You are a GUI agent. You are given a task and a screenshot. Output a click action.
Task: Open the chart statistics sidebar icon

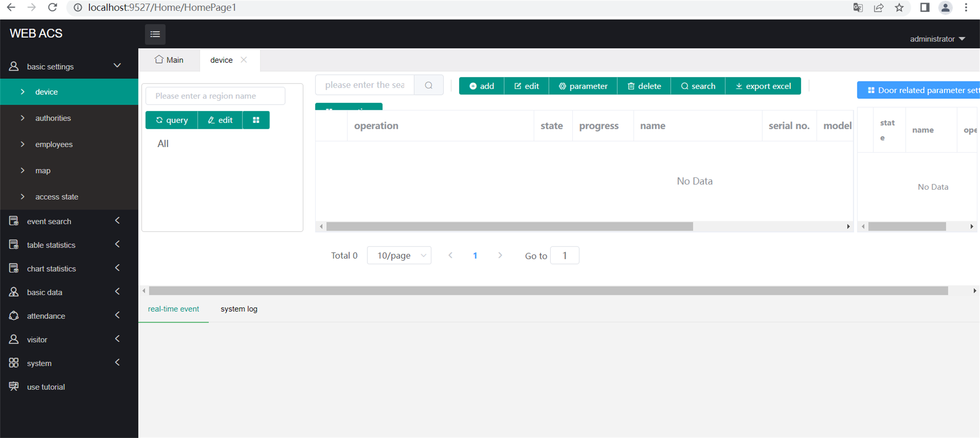pyautogui.click(x=14, y=268)
